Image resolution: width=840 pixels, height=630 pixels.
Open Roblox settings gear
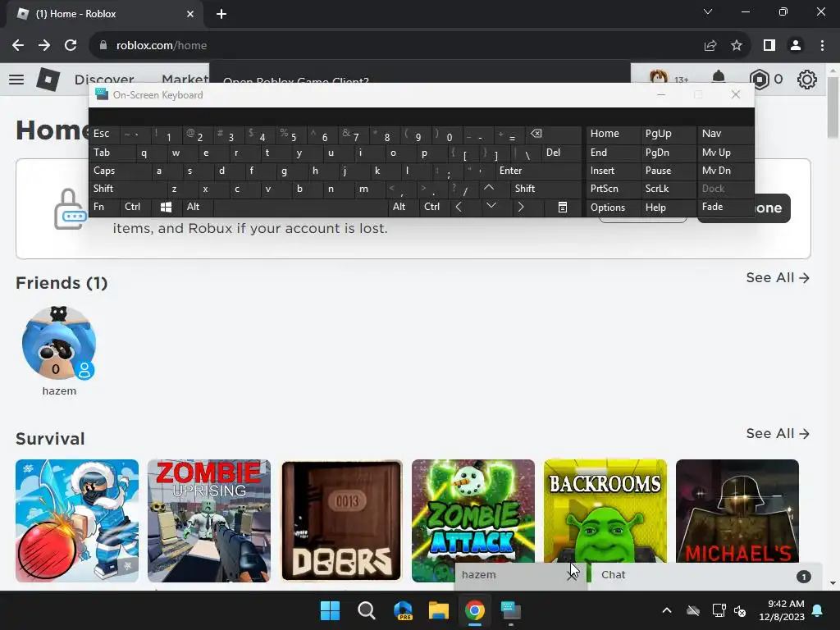tap(807, 80)
